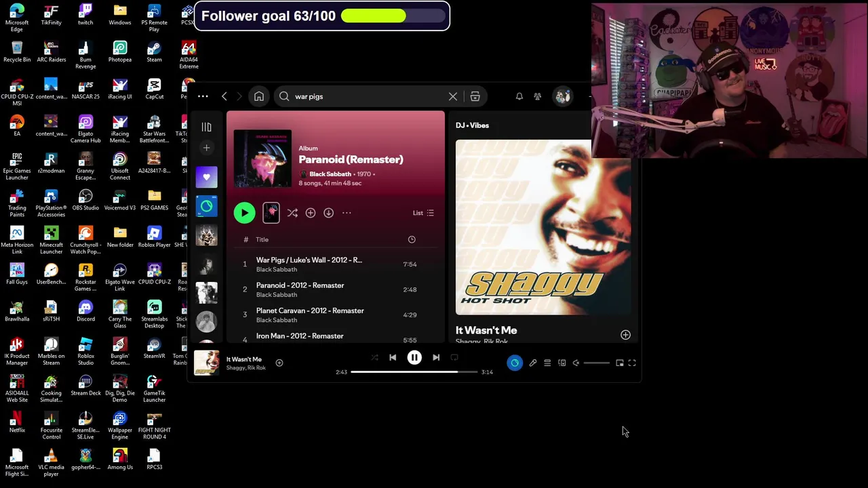868x488 pixels.
Task: Open Friend Activity icon
Action: click(x=538, y=96)
